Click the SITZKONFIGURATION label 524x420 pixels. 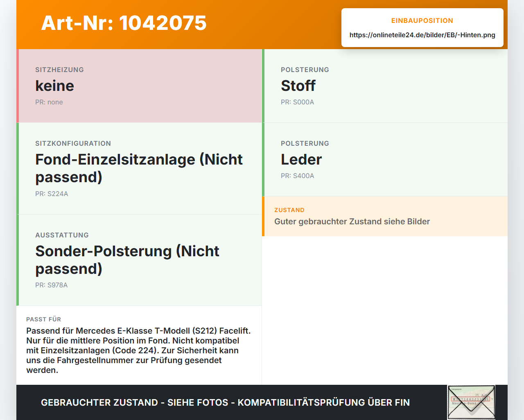pyautogui.click(x=73, y=143)
